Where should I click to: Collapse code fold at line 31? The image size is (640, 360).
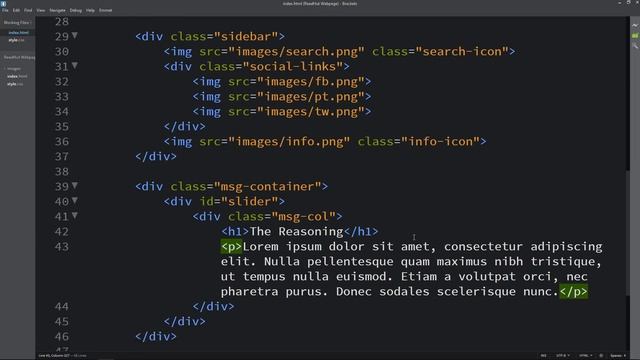tap(75, 66)
